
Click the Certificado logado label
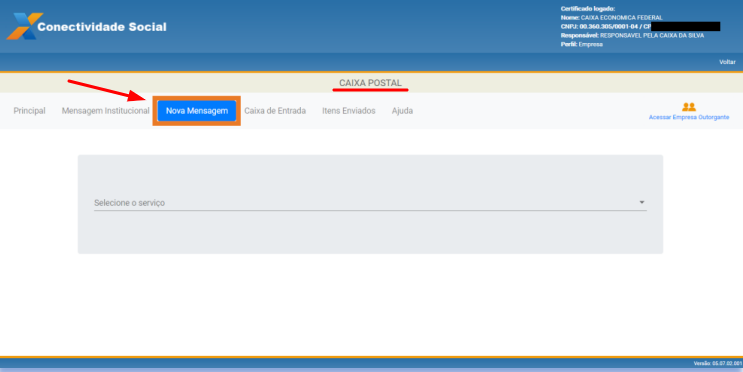(588, 9)
